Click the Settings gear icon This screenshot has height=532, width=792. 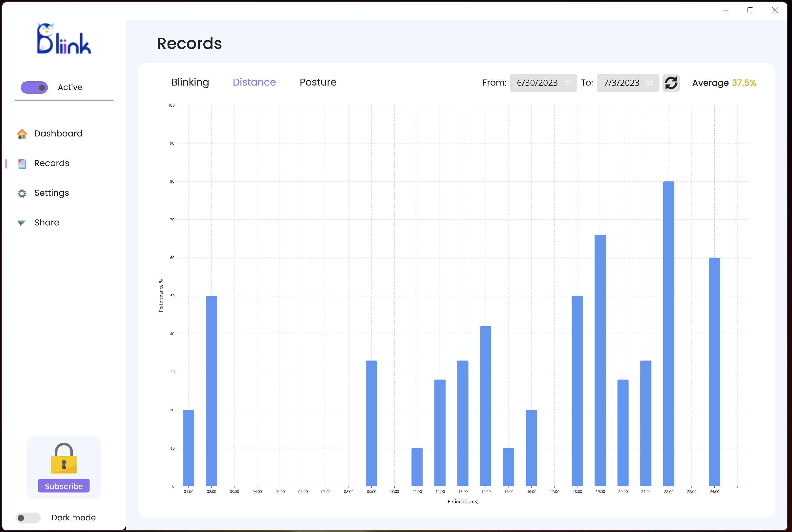pos(22,193)
